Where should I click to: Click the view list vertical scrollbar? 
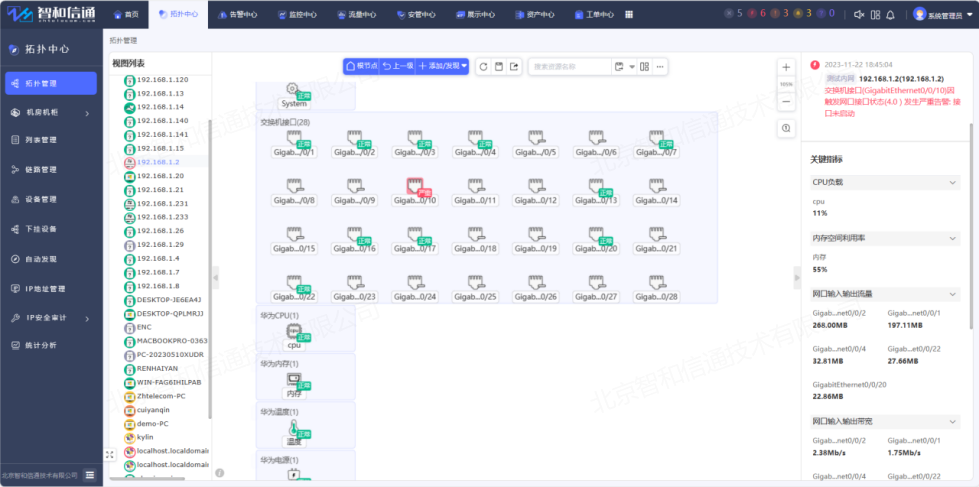pos(210,268)
